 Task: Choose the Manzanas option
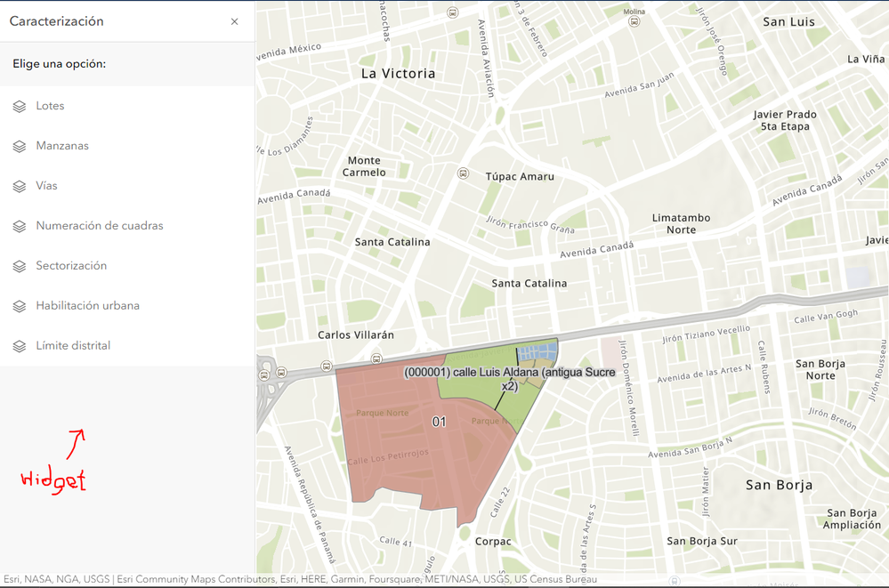tap(127, 146)
